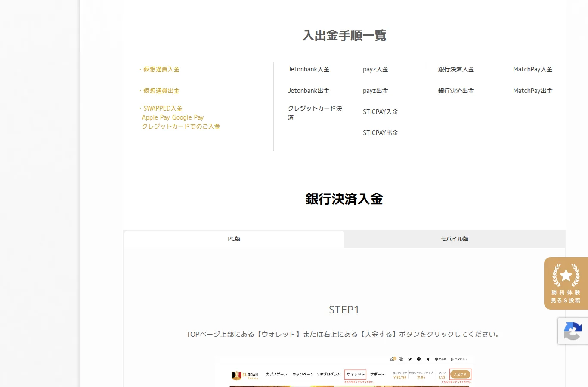588x387 pixels.
Task: Click the large 銀行決済入金 section title
Action: tap(344, 199)
